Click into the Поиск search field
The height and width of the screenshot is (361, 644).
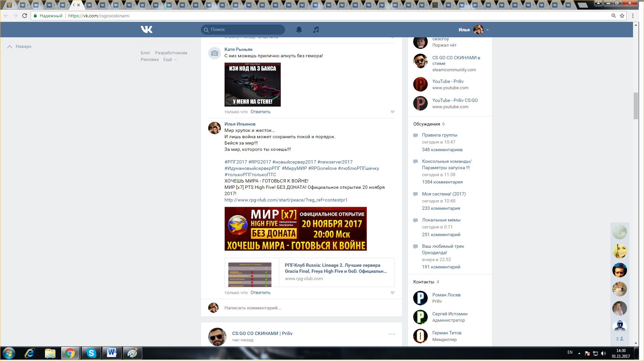(x=243, y=30)
